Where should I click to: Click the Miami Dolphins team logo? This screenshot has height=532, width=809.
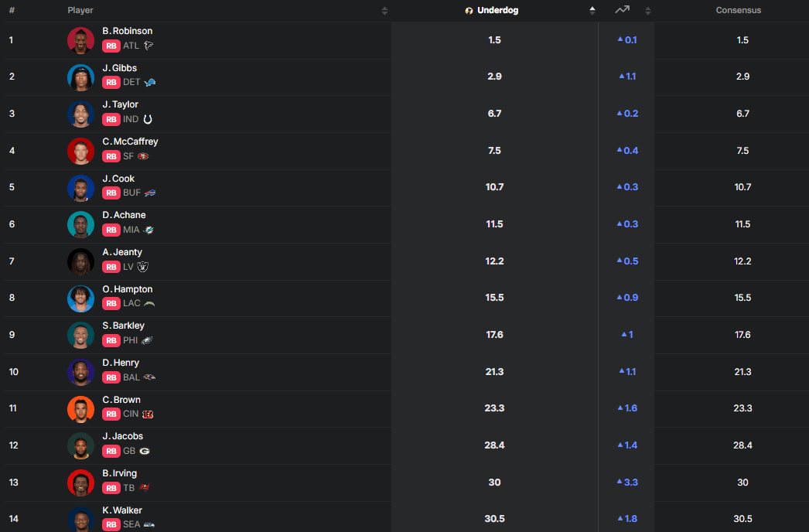tap(148, 230)
